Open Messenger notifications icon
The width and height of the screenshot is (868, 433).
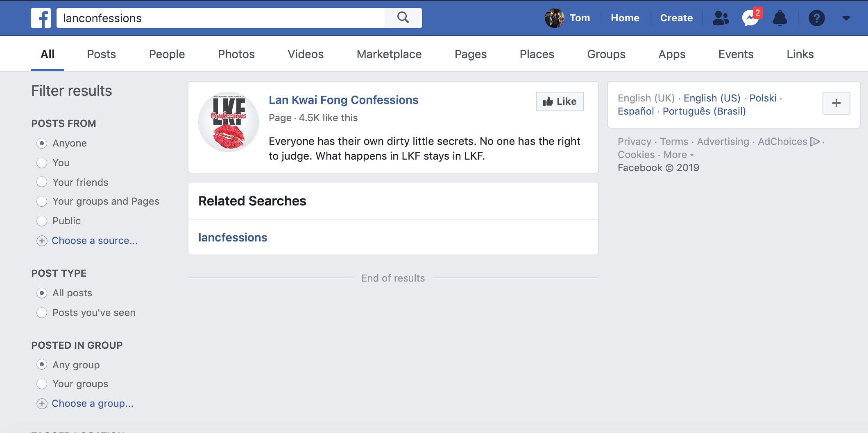tap(750, 18)
